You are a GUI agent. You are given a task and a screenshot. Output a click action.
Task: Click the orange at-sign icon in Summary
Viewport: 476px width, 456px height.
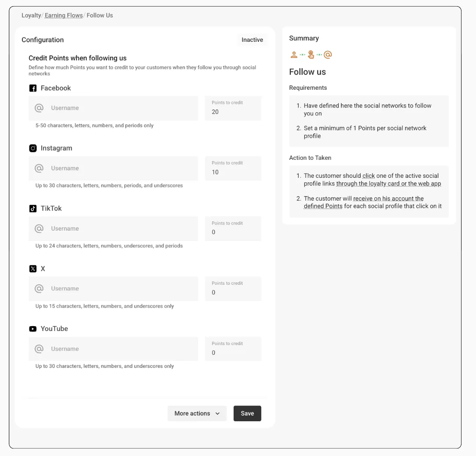(328, 55)
